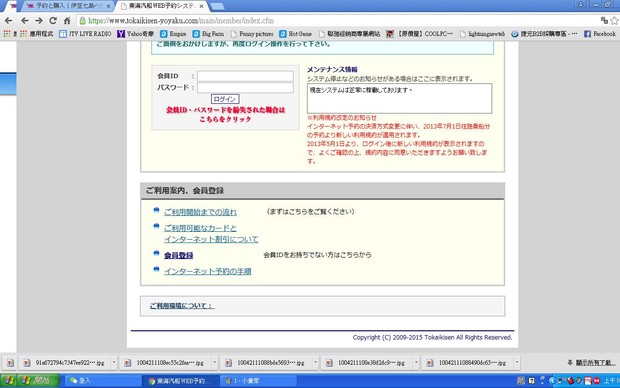Expand options for 91a672794c7347ee922 download

click(x=114, y=363)
